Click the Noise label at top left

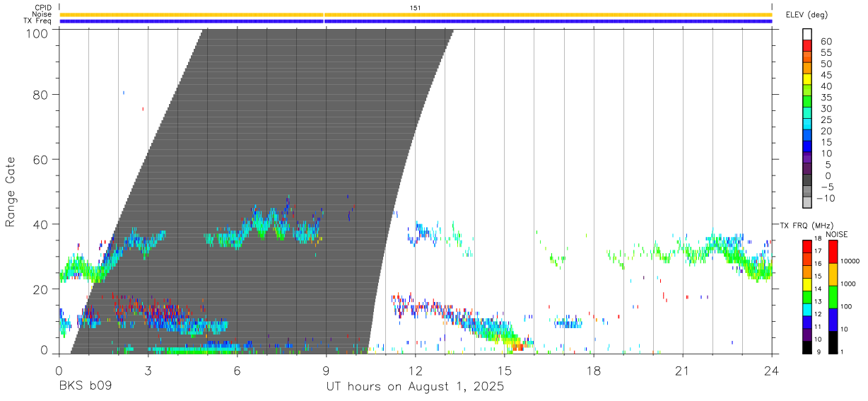42,14
